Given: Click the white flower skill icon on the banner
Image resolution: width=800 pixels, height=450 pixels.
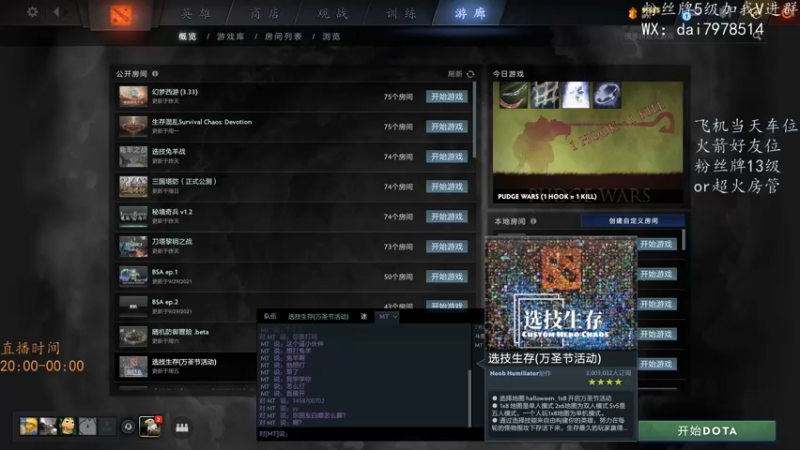Looking at the screenshot, I should tap(576, 95).
